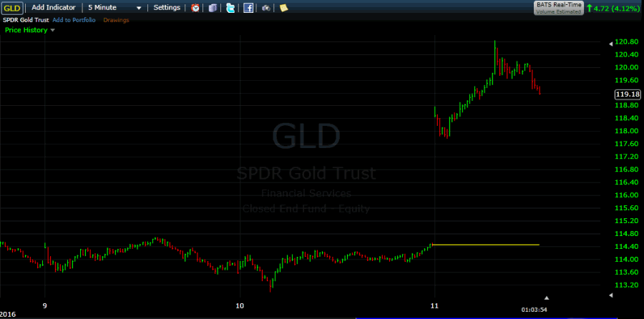Click the current price 119.18 tag
Screen dimensions: 644x319
coord(628,94)
